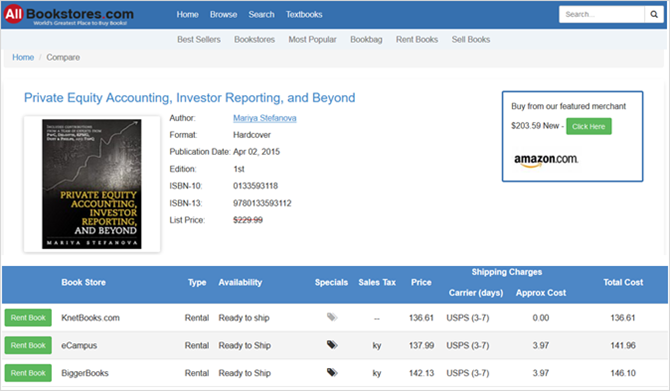The width and height of the screenshot is (670, 391).
Task: Click the Total Cost column header
Action: pyautogui.click(x=623, y=282)
